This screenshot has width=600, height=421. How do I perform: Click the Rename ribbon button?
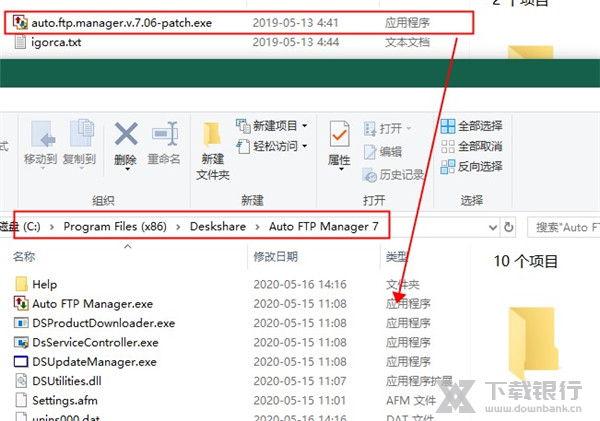click(164, 143)
